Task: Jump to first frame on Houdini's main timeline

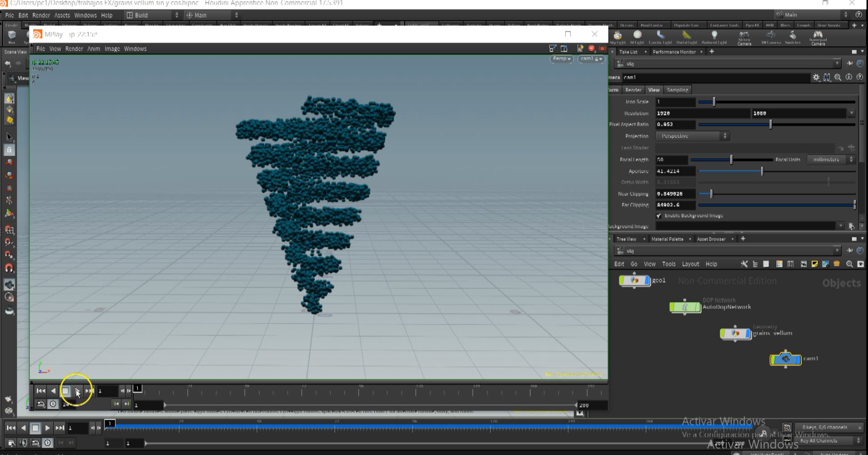Action: coord(11,428)
